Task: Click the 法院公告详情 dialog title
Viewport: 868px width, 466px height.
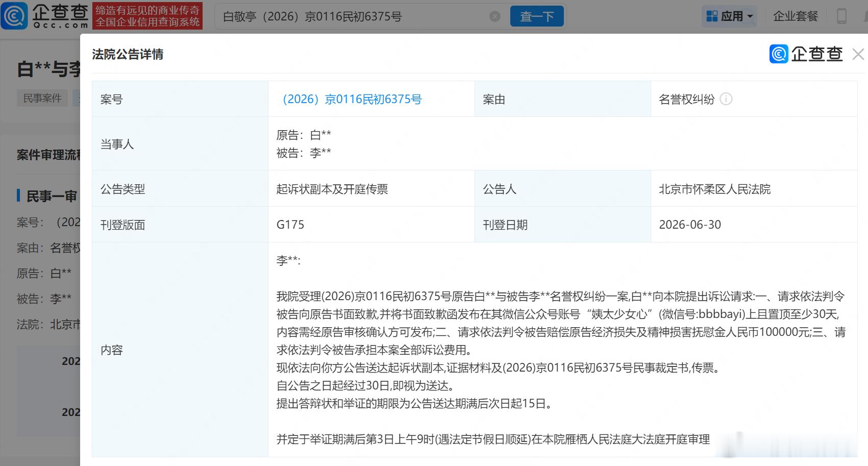Action: 128,55
